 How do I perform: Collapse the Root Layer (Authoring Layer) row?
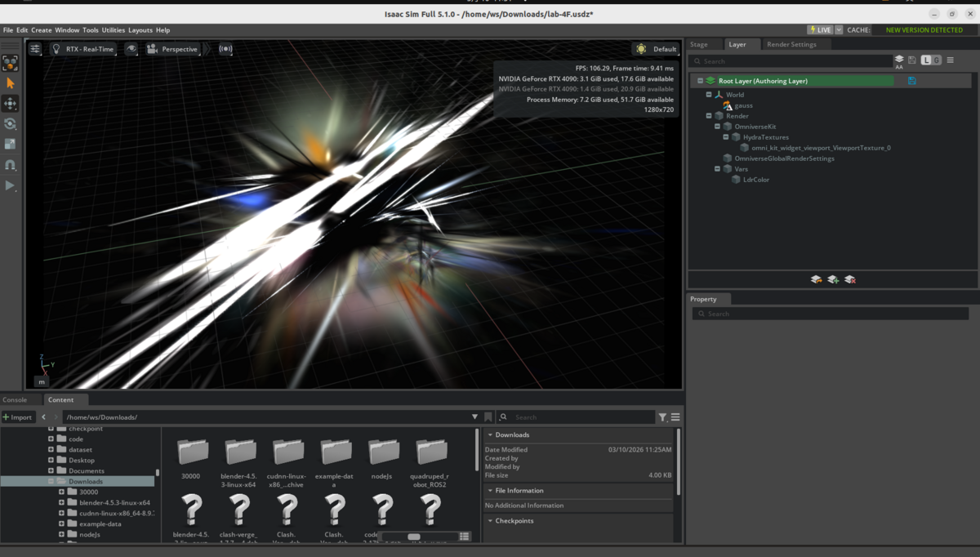[700, 81]
